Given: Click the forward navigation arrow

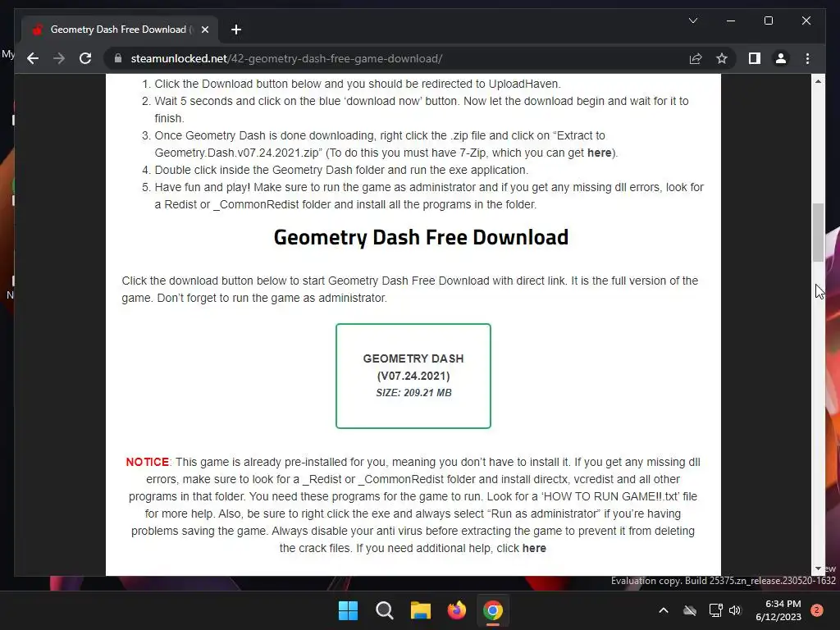Looking at the screenshot, I should coord(59,58).
